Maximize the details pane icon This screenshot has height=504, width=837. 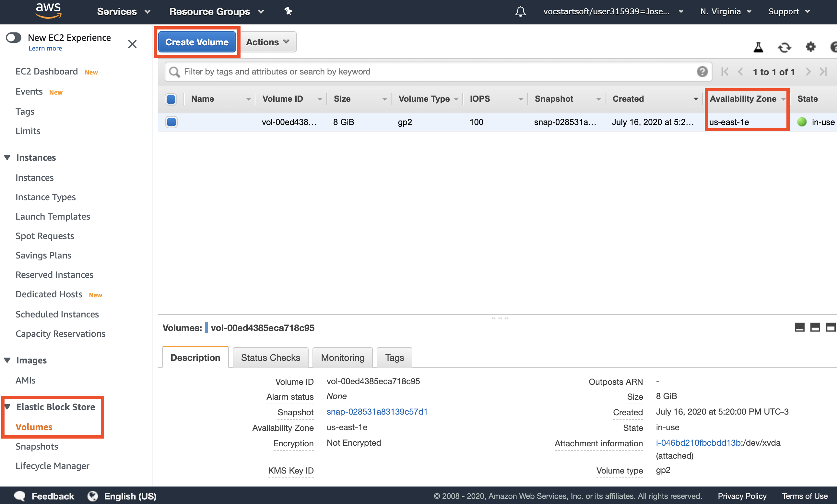(x=830, y=327)
